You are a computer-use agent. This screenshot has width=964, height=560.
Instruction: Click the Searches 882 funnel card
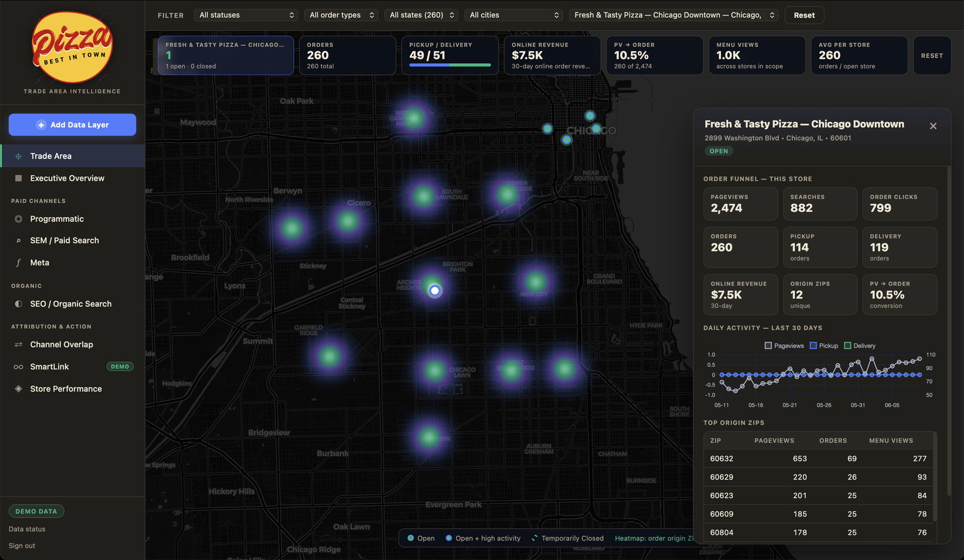820,204
